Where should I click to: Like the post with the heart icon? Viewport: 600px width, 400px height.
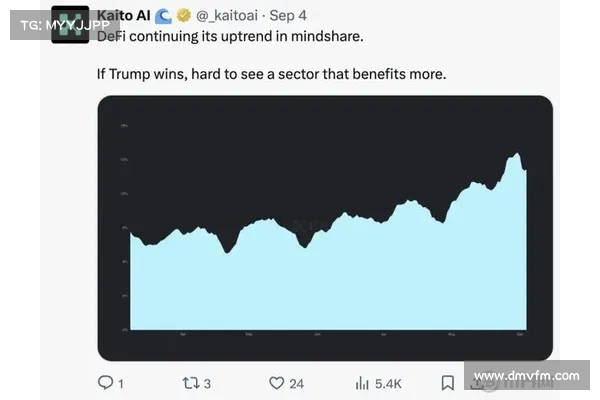click(278, 382)
